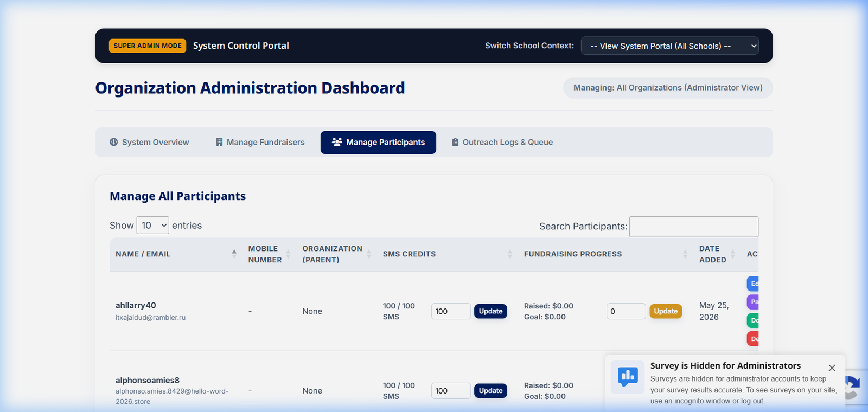Update fundraising progress for ahllarry40
868x412 pixels.
pyautogui.click(x=666, y=311)
